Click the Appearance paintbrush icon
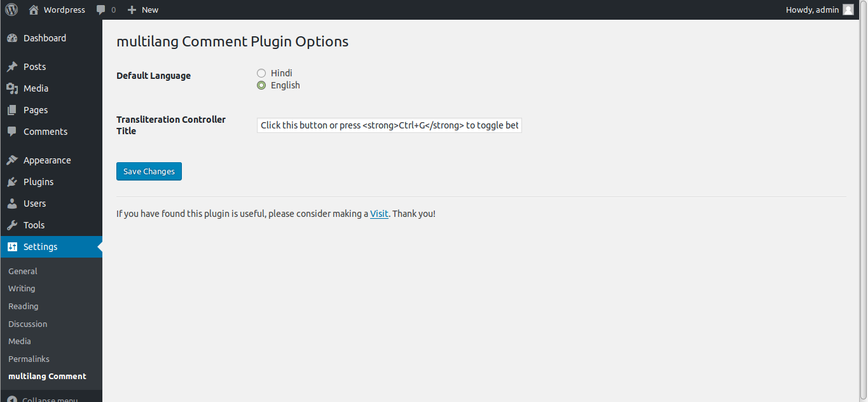This screenshot has height=402, width=868. click(12, 160)
